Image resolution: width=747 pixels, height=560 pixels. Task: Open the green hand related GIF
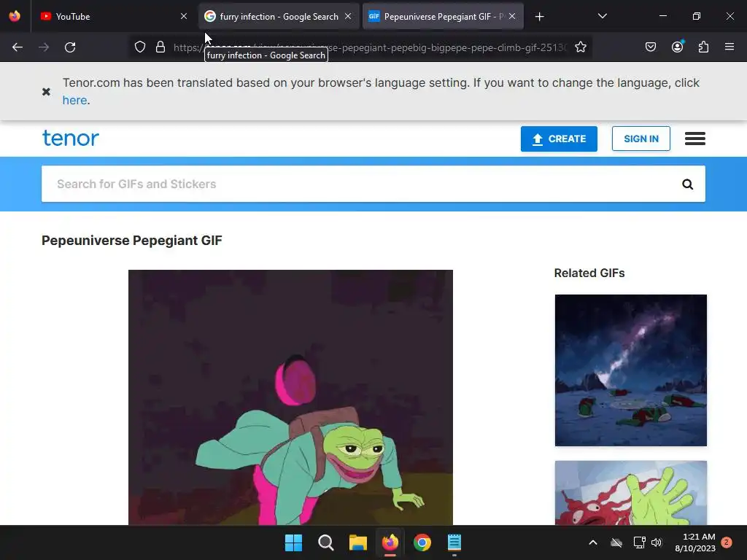[631, 493]
